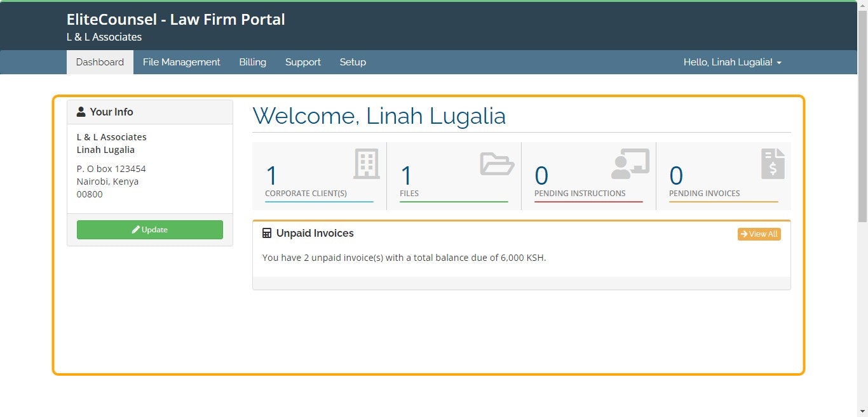Click the EliteCounsel - Law Firm Portal title

tap(176, 20)
